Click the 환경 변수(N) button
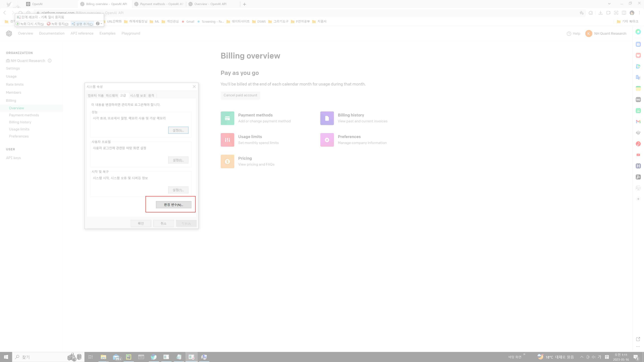 (x=174, y=204)
